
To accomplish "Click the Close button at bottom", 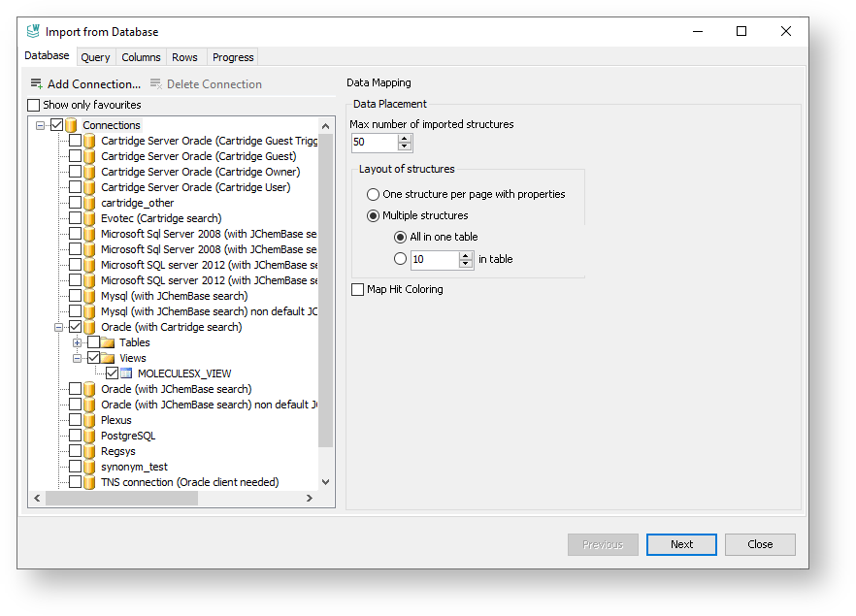I will click(x=760, y=544).
